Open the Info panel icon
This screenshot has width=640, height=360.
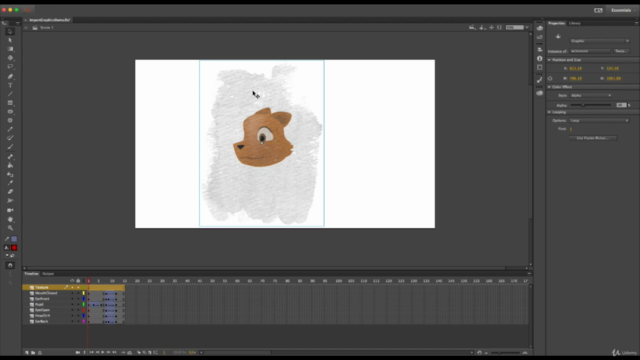540,58
